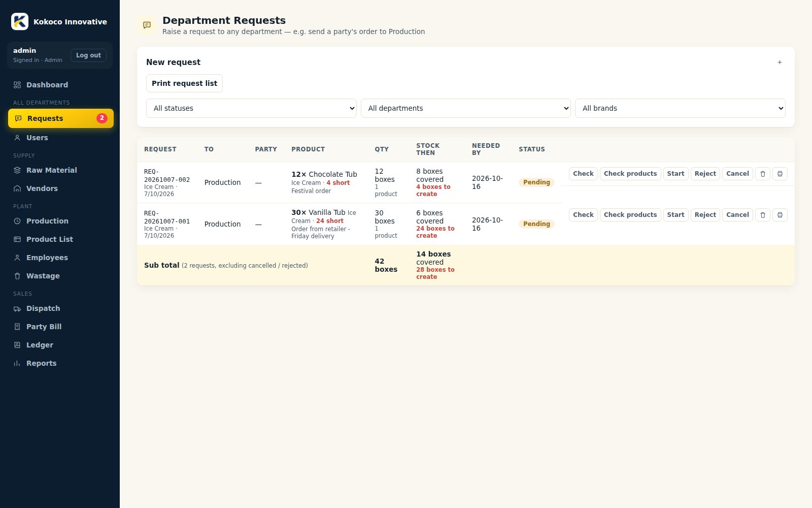This screenshot has width=812, height=508.
Task: Click the Pending badge for Vanilla Tub
Action: [x=536, y=224]
